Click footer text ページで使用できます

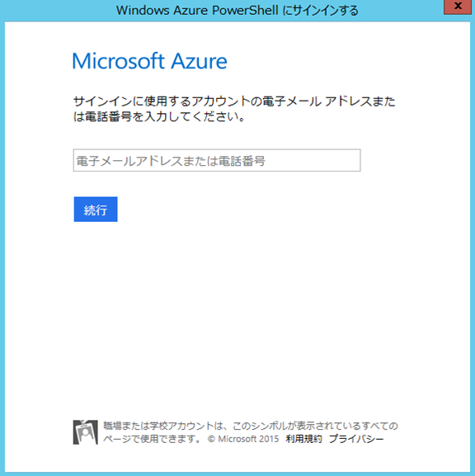(x=152, y=439)
